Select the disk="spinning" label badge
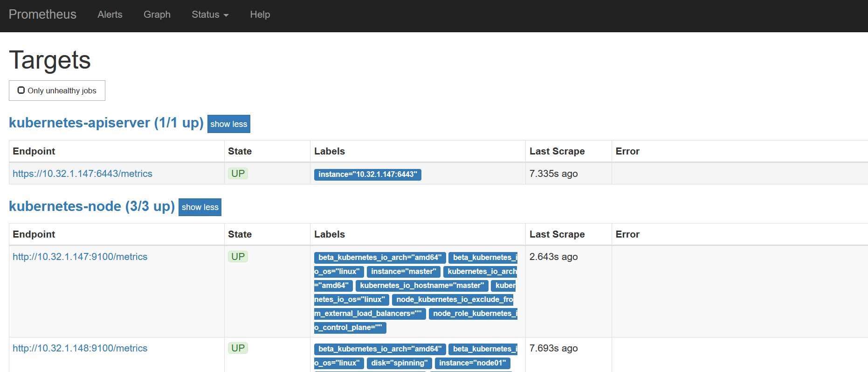868x372 pixels. tap(400, 363)
